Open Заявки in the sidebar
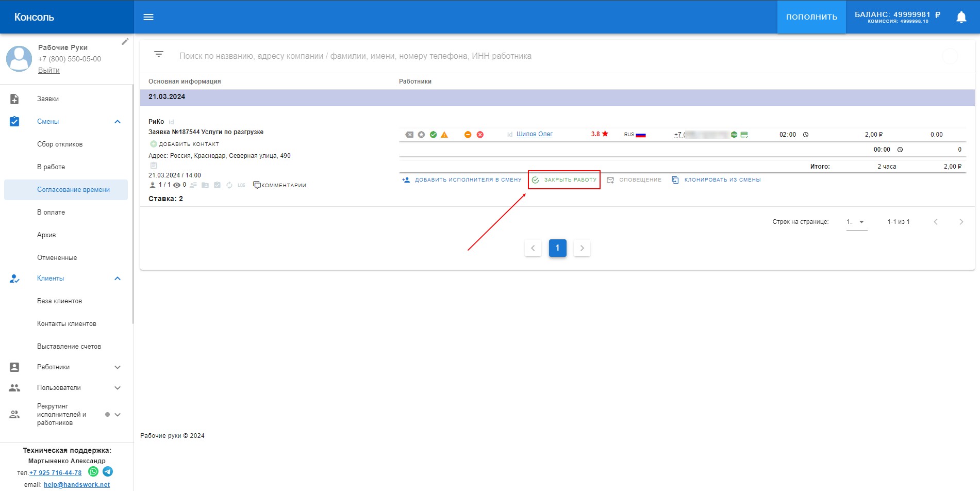The height and width of the screenshot is (491, 980). click(x=48, y=99)
